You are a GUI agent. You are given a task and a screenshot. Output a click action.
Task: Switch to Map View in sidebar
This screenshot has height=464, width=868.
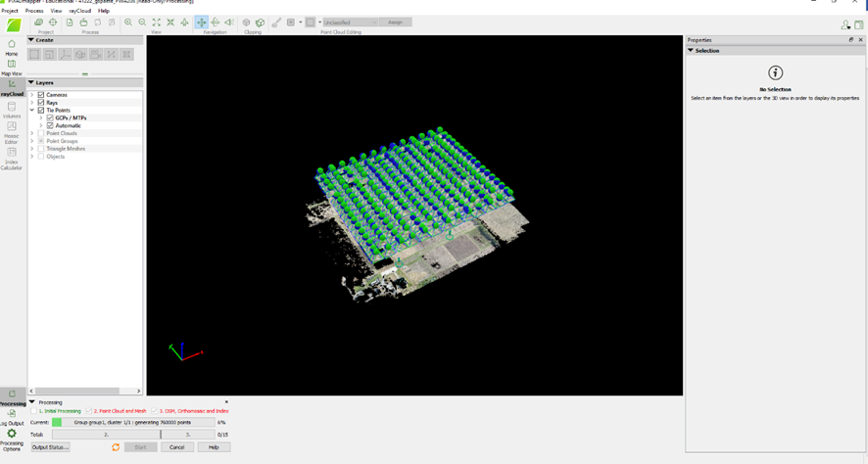tap(11, 68)
